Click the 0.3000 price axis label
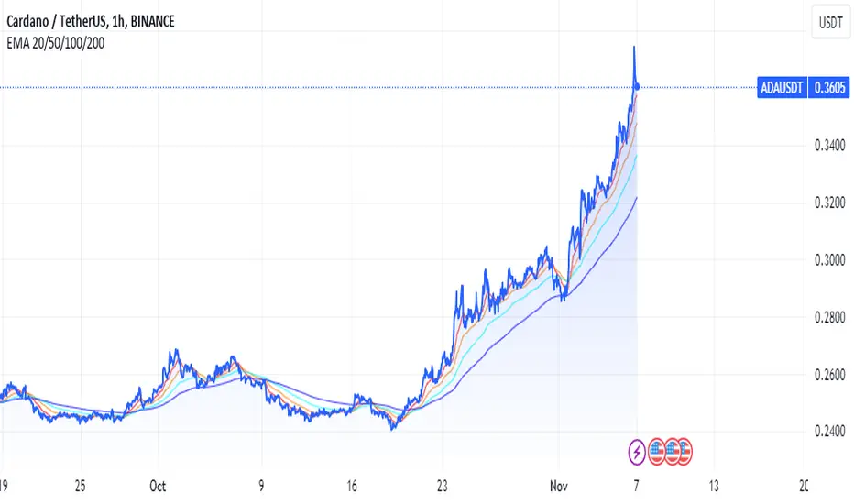This screenshot has height=504, width=854. 829,260
